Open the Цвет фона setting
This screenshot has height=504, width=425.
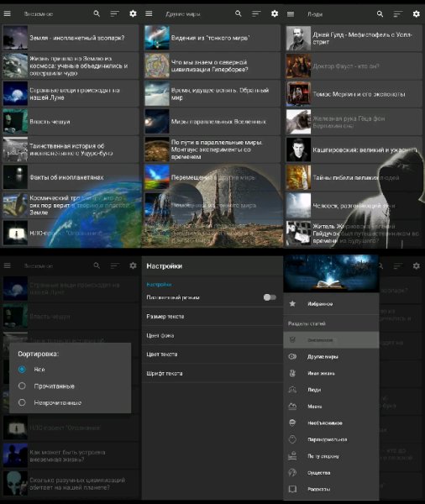212,335
